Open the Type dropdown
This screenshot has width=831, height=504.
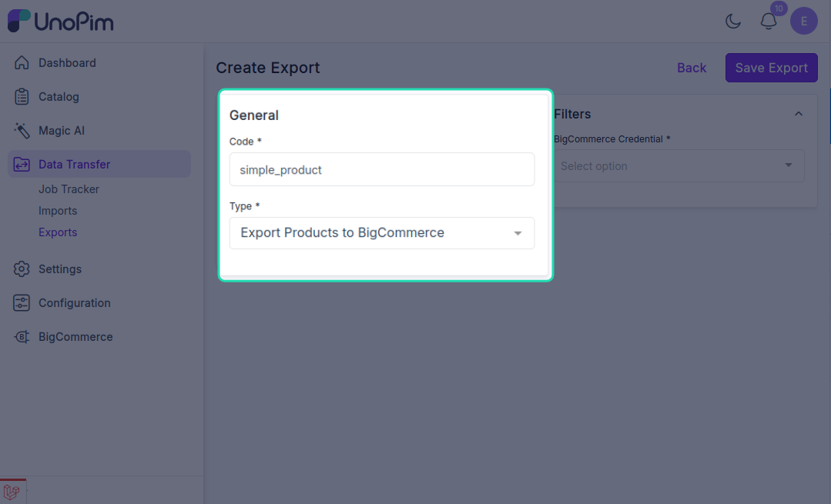(x=381, y=233)
